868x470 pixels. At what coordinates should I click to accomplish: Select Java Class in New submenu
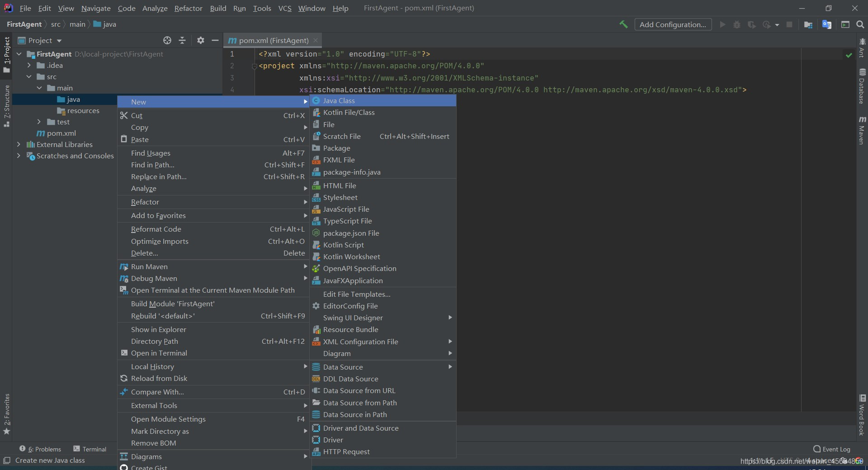[383, 100]
